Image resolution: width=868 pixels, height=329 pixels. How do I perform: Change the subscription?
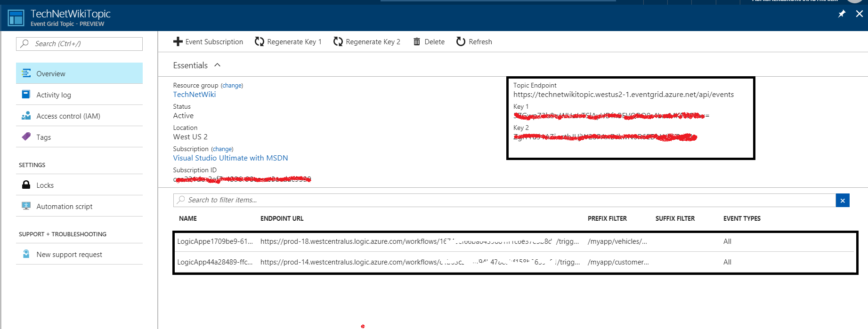tap(222, 149)
